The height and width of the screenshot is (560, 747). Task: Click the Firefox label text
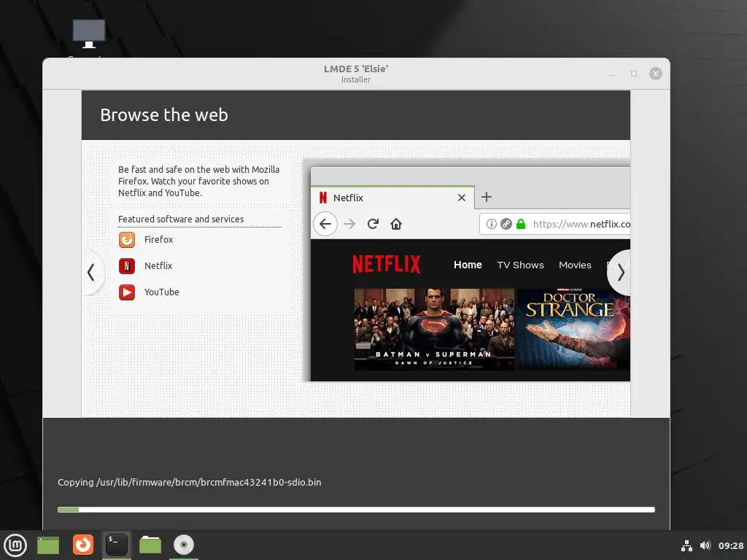click(x=158, y=239)
